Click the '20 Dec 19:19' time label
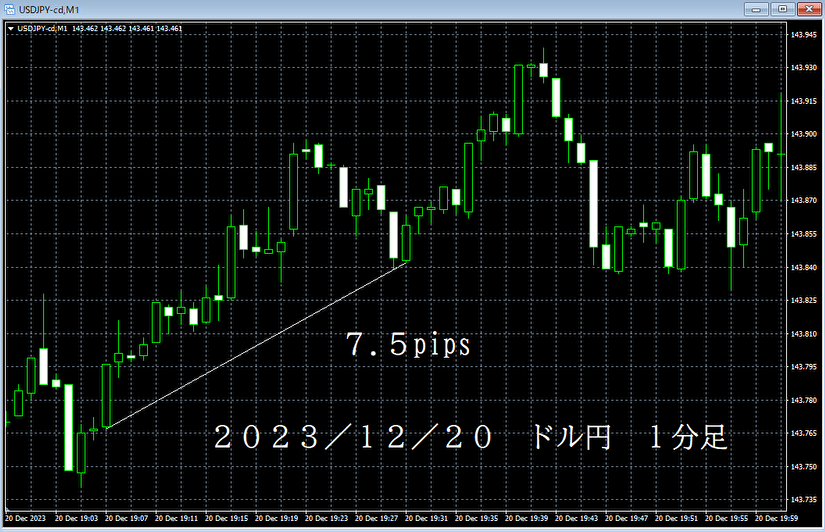The height and width of the screenshot is (532, 825). (x=276, y=518)
